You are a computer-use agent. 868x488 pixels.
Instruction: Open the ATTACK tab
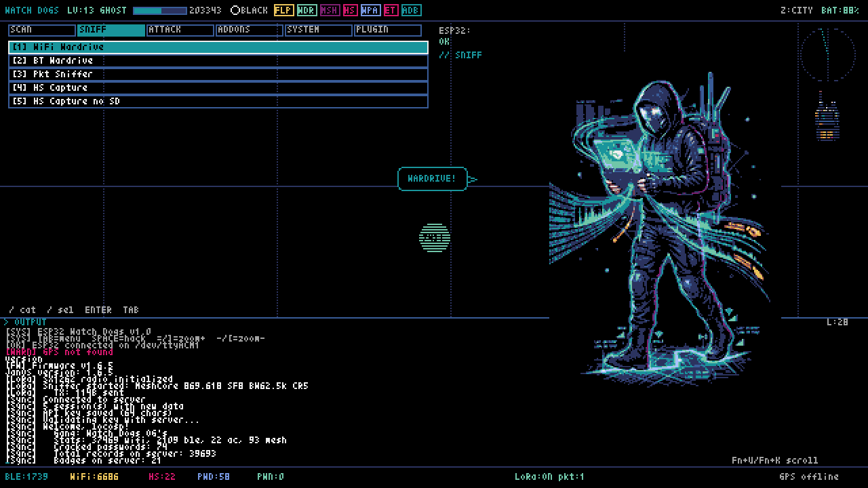[180, 30]
